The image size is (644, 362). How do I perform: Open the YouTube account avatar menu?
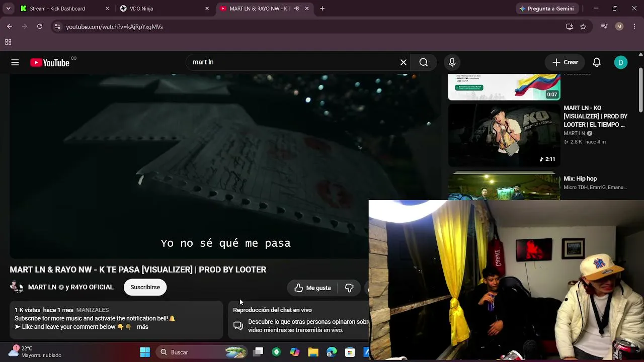tap(621, 62)
